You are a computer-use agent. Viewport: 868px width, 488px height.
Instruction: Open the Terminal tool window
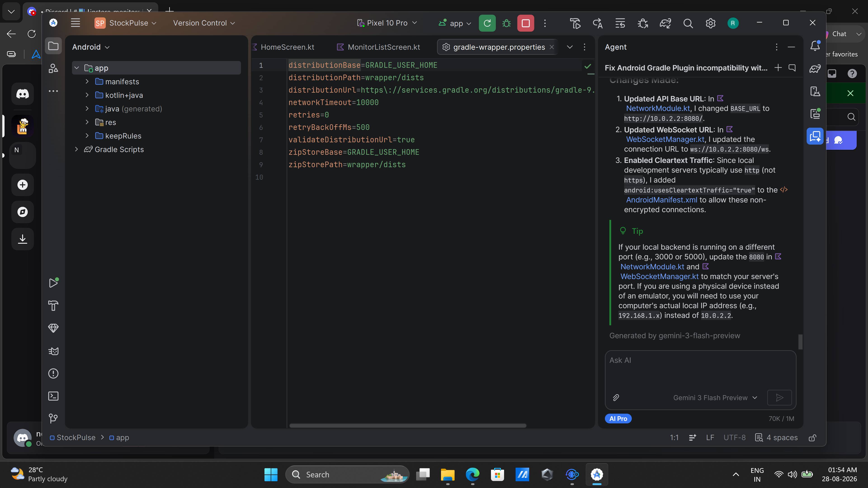click(53, 396)
